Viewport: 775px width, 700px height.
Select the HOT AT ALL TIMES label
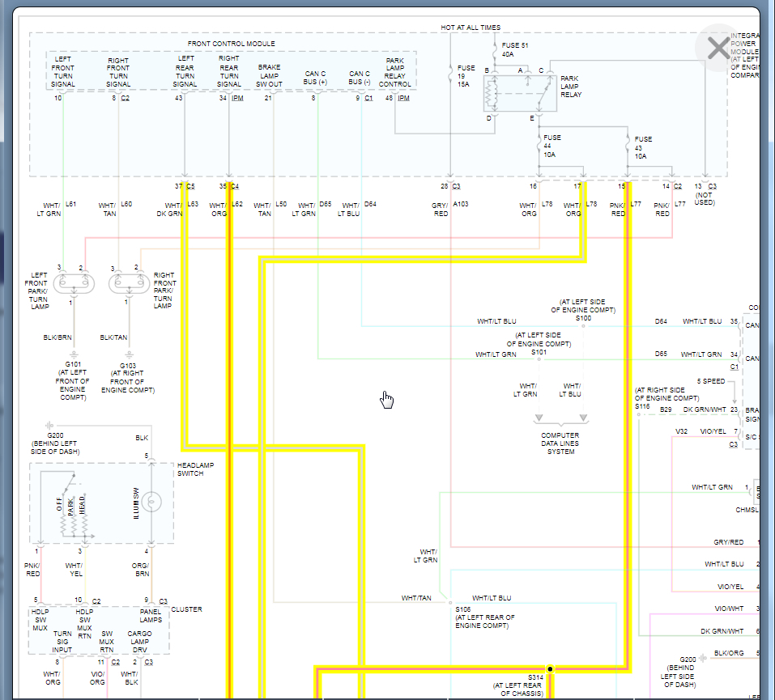click(471, 28)
